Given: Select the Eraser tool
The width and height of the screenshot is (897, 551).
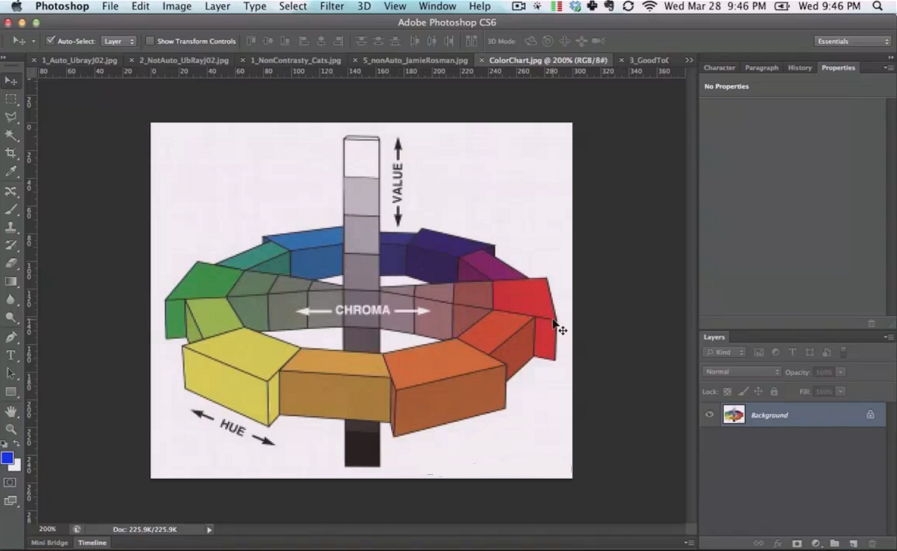Looking at the screenshot, I should pos(11,263).
